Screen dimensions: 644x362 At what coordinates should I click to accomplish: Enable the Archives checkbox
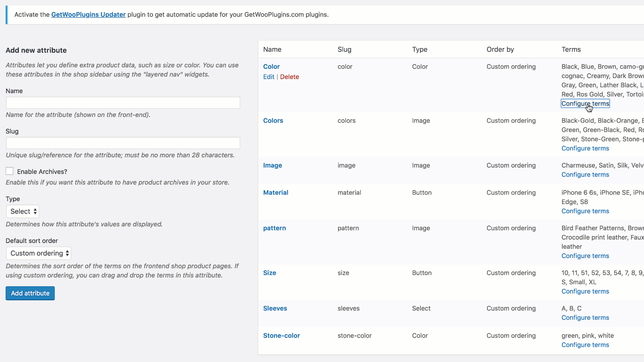[x=9, y=171]
